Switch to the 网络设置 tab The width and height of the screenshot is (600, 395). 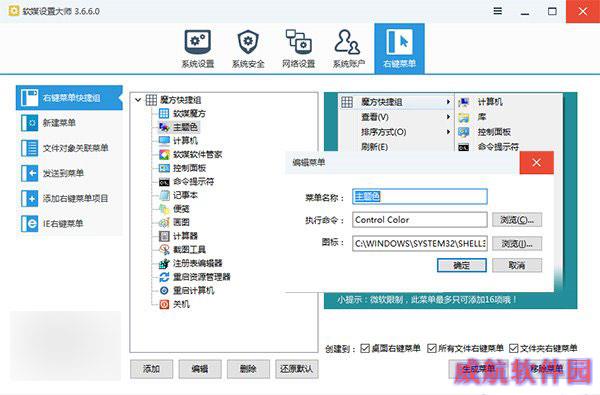(298, 49)
